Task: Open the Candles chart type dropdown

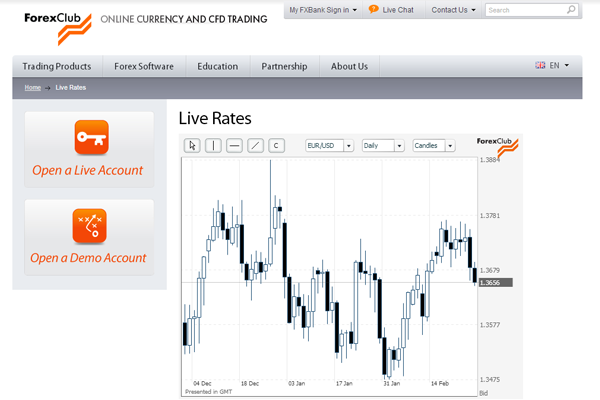Action: [x=434, y=145]
